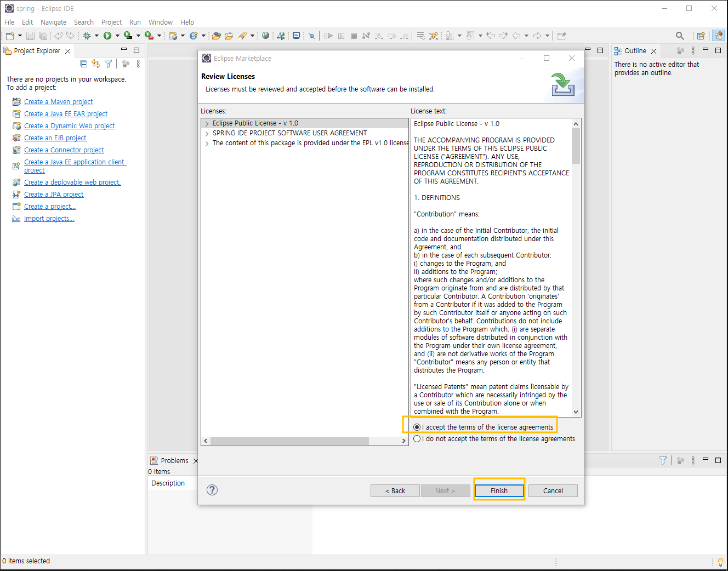Screen dimensions: 728x571
Task: Select I accept the license terms
Action: (484, 427)
